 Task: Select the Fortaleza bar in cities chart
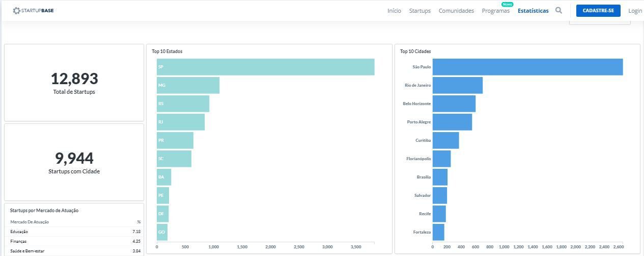click(x=438, y=232)
